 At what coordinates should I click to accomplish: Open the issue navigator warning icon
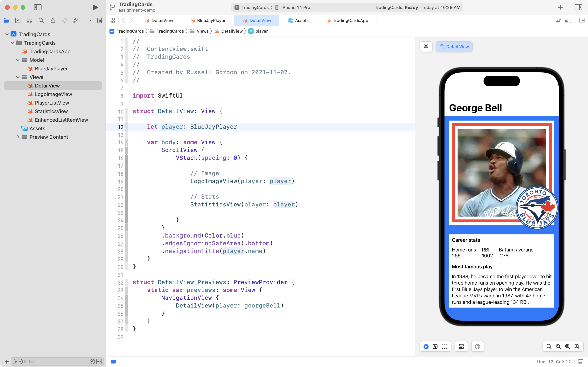(53, 20)
